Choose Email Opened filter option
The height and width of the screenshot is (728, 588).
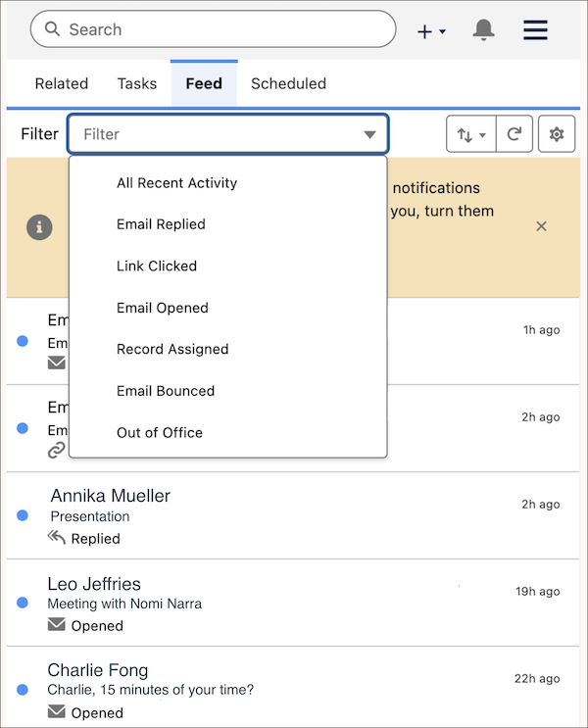click(x=228, y=308)
